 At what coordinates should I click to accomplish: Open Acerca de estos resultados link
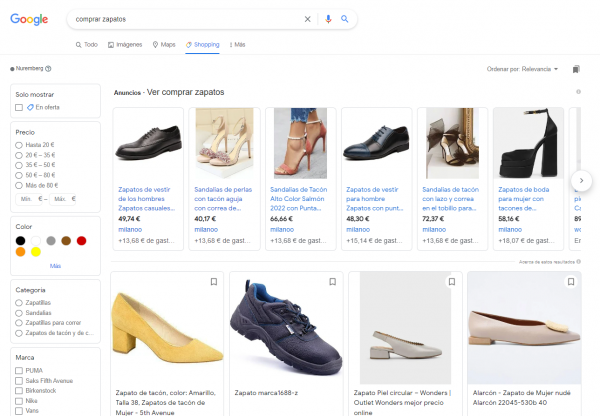[547, 262]
